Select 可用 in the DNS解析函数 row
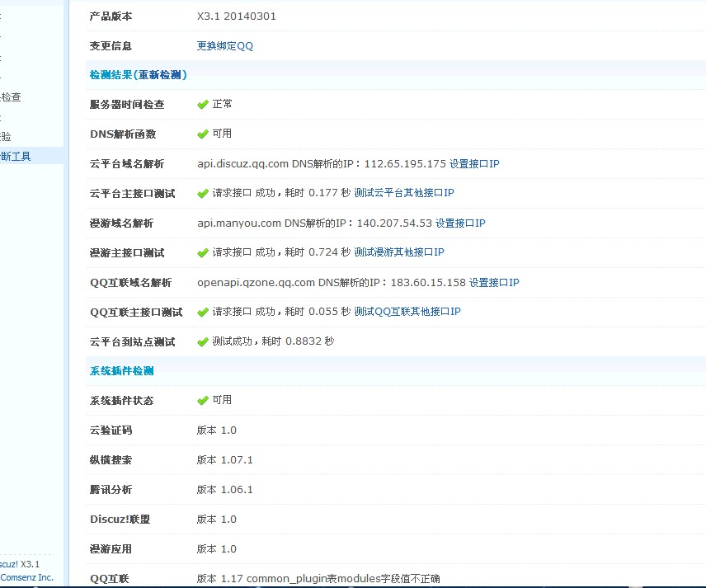 coord(222,134)
